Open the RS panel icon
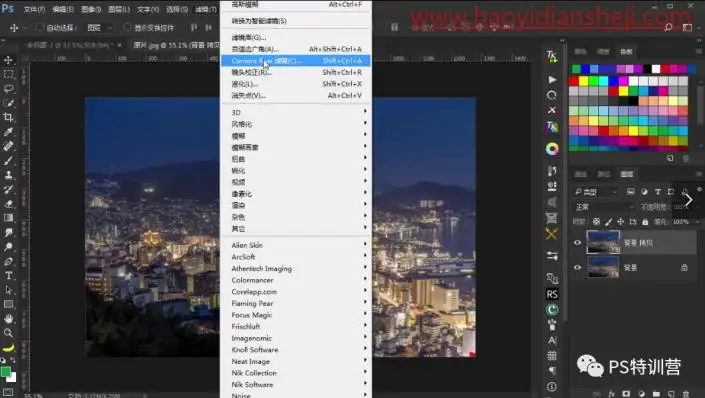The height and width of the screenshot is (398, 705). click(552, 294)
